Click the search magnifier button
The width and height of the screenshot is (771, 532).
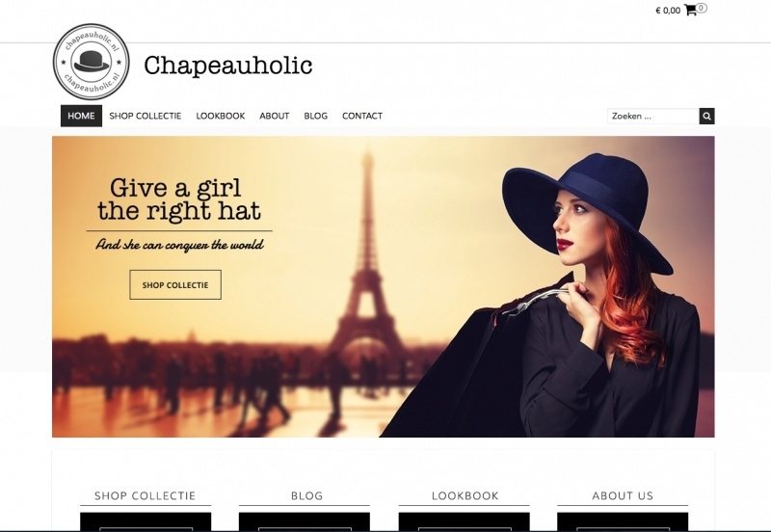(x=706, y=117)
